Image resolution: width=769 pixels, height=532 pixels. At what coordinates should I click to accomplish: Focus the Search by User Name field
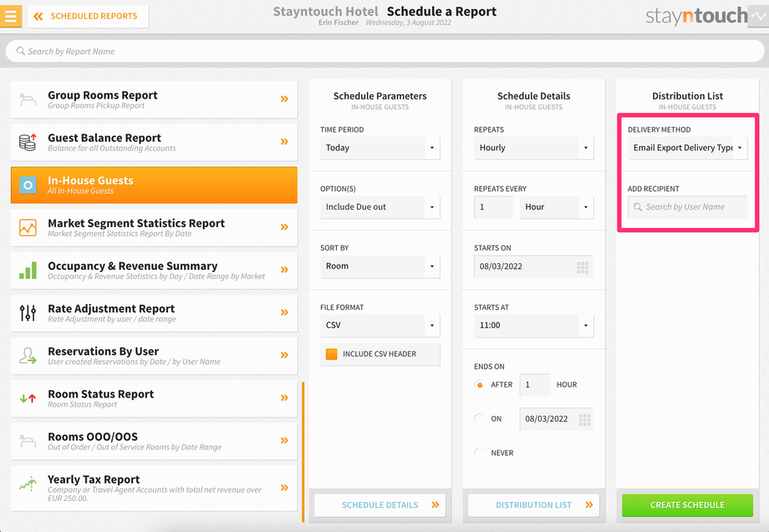[x=688, y=207]
